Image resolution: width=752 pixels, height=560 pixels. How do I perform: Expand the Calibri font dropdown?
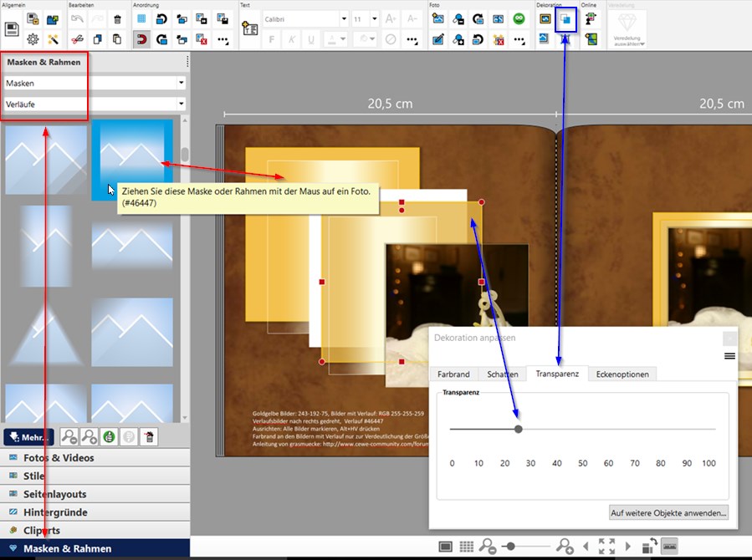click(343, 18)
